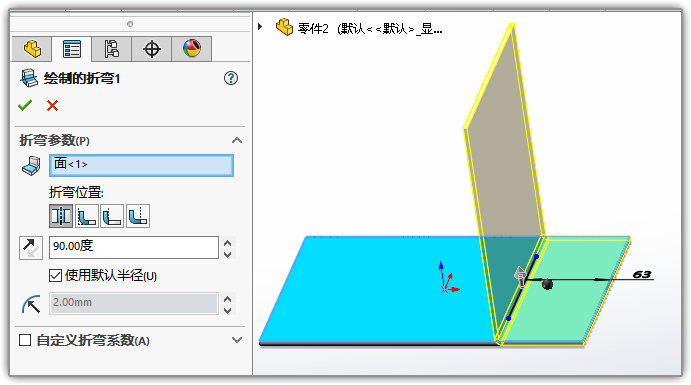Cancel the sketched bend with red X
Viewport: 691px width, 385px height.
click(x=52, y=106)
